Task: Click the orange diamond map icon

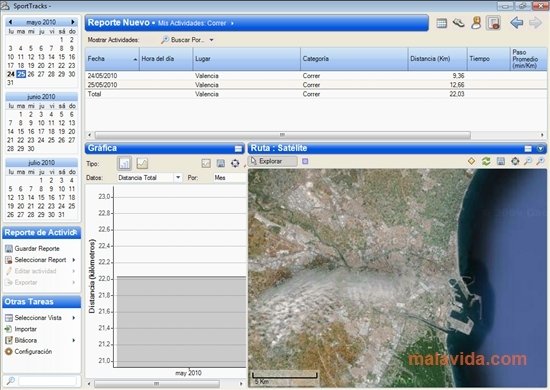Action: coord(471,161)
